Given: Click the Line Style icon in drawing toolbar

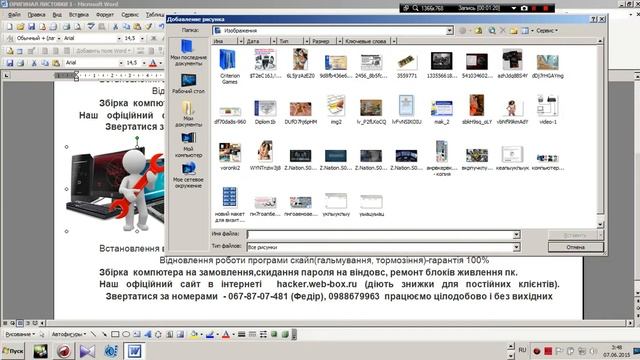Looking at the screenshot, I should tap(242, 334).
